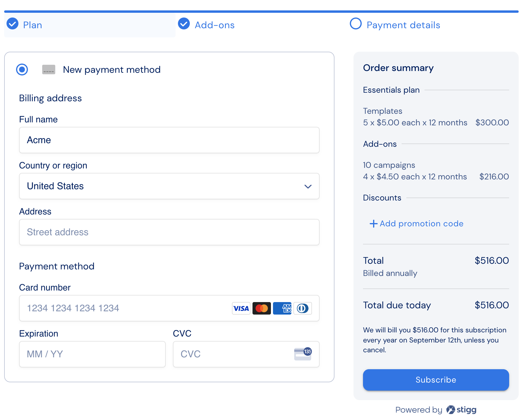Image resolution: width=524 pixels, height=420 pixels.
Task: Open the Country or region dropdown
Action: [169, 186]
